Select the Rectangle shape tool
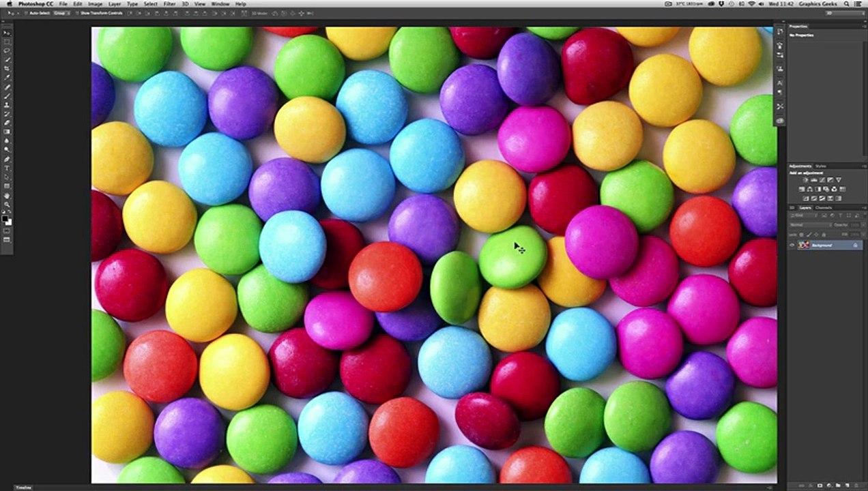Viewport: 868px width, 491px height. point(7,185)
